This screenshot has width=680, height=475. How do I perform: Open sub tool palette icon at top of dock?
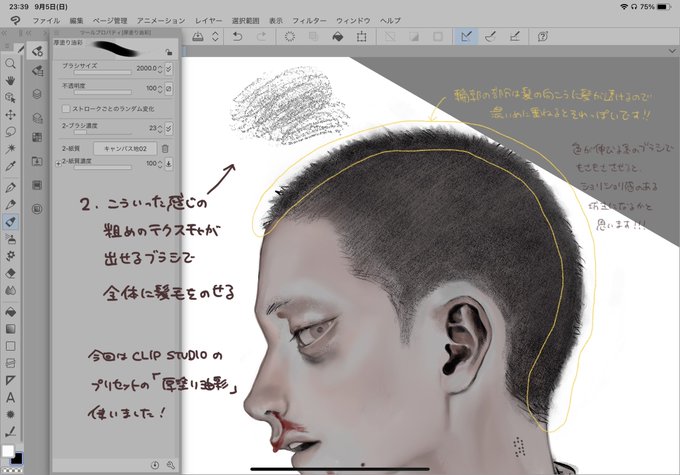pyautogui.click(x=37, y=51)
